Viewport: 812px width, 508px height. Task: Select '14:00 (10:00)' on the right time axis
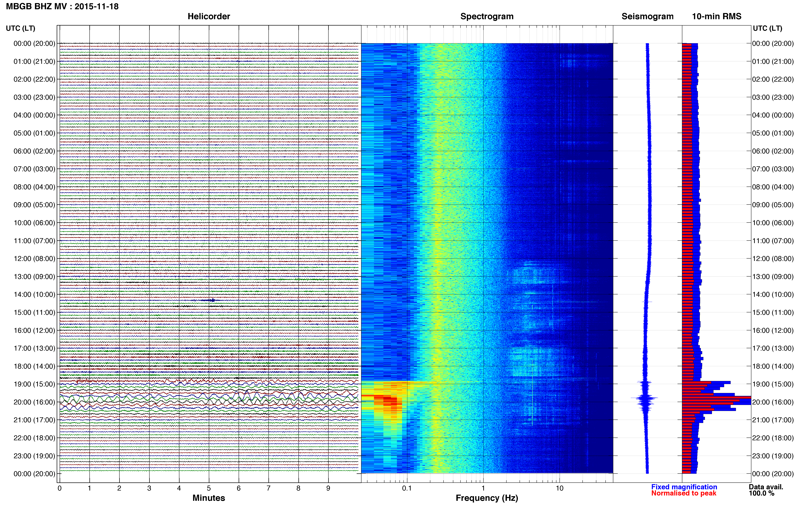[773, 295]
